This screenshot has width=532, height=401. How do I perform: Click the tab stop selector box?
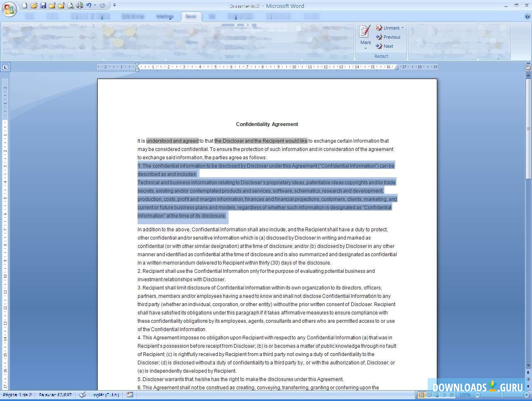[5, 67]
